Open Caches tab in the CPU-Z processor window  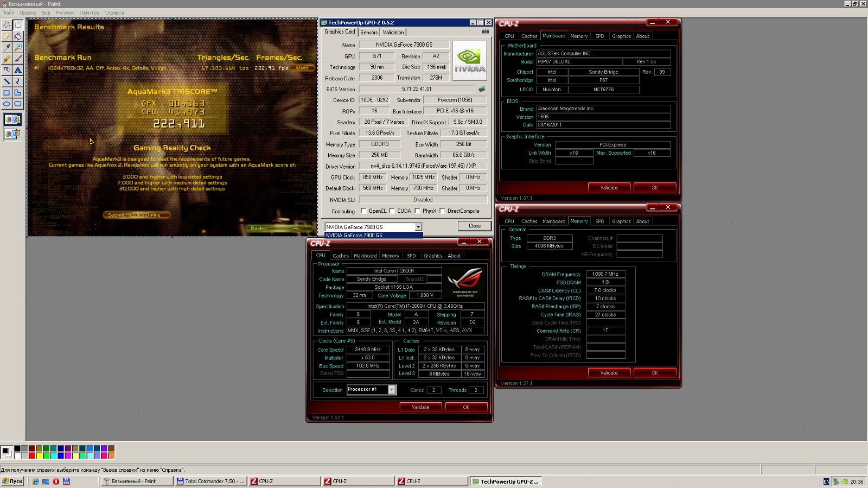[341, 256]
